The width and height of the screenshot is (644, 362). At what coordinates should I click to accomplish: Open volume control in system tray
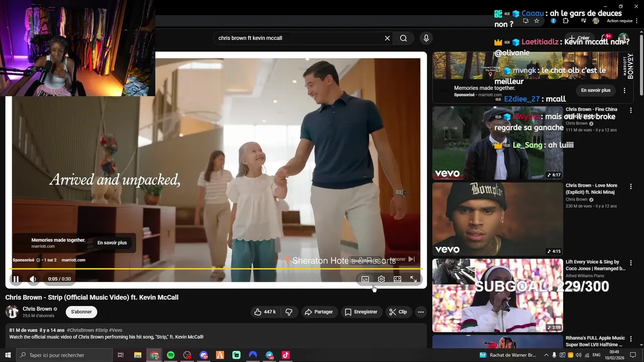tap(579, 355)
